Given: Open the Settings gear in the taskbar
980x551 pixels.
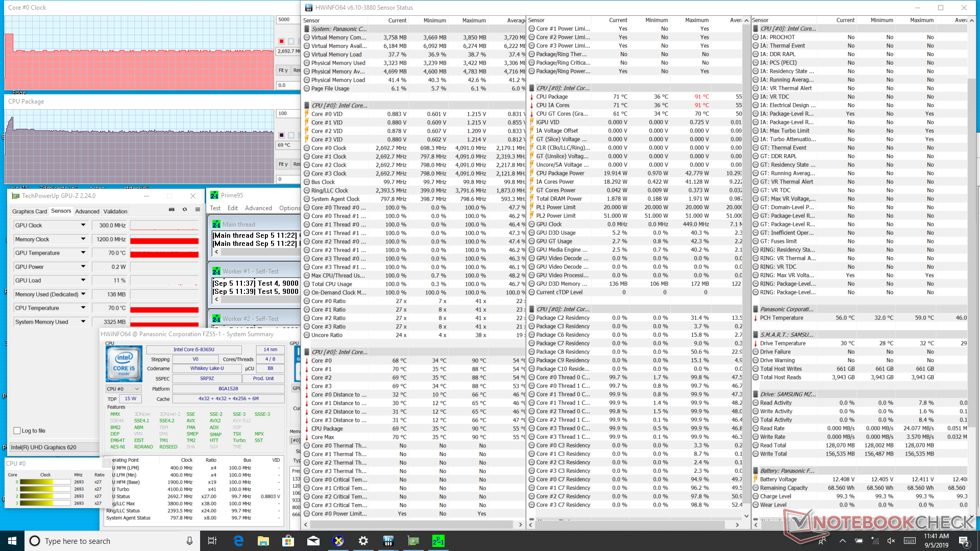Looking at the screenshot, I should tap(363, 541).
